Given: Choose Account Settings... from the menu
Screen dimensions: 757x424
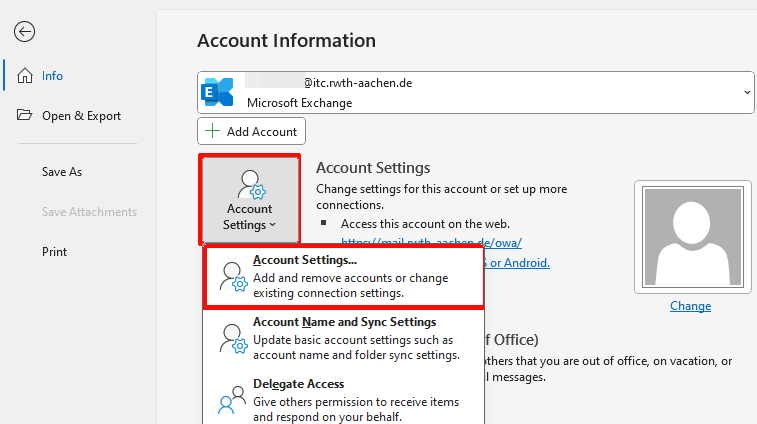Looking at the screenshot, I should pos(344,277).
